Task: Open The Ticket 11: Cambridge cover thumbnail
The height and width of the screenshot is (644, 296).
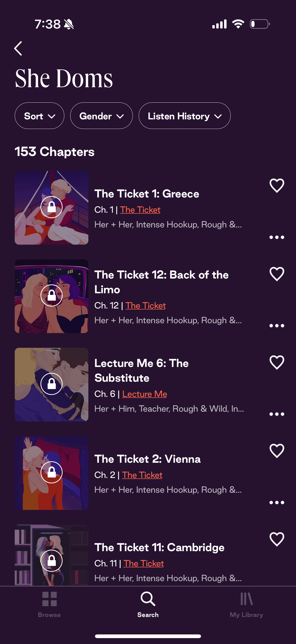Action: click(52, 555)
